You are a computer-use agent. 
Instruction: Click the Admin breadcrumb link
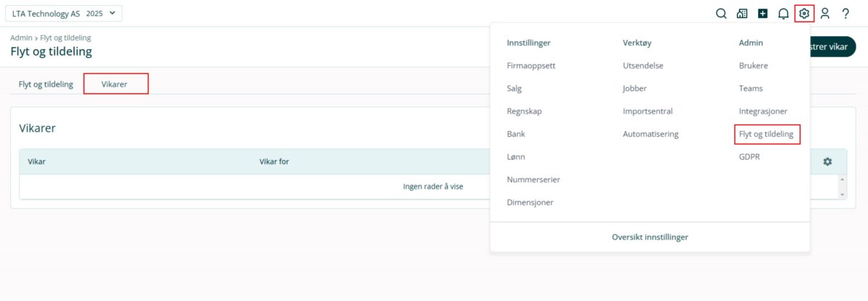pos(21,38)
